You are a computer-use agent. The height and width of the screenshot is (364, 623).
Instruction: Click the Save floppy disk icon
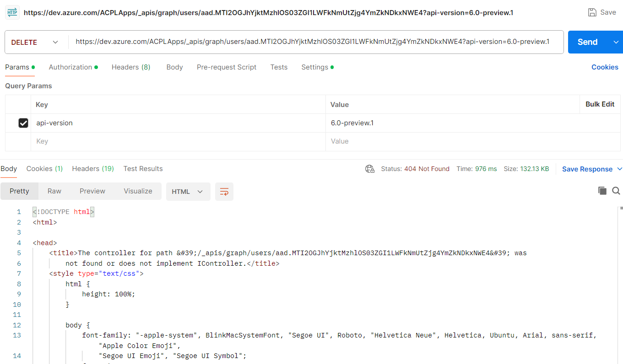[592, 12]
